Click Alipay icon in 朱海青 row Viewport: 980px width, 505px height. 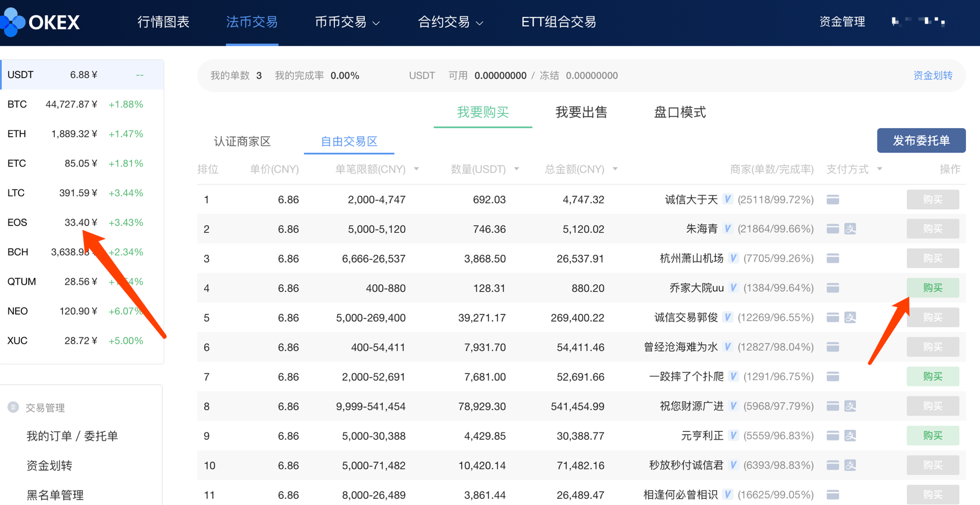click(851, 229)
